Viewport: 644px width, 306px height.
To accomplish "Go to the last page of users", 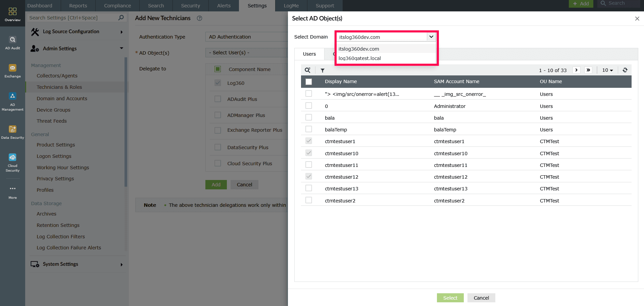I will coord(588,70).
